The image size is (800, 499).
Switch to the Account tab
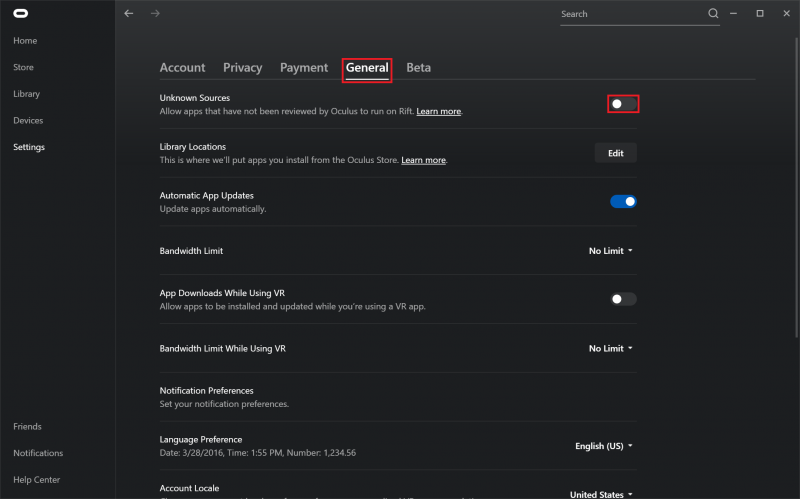[182, 68]
